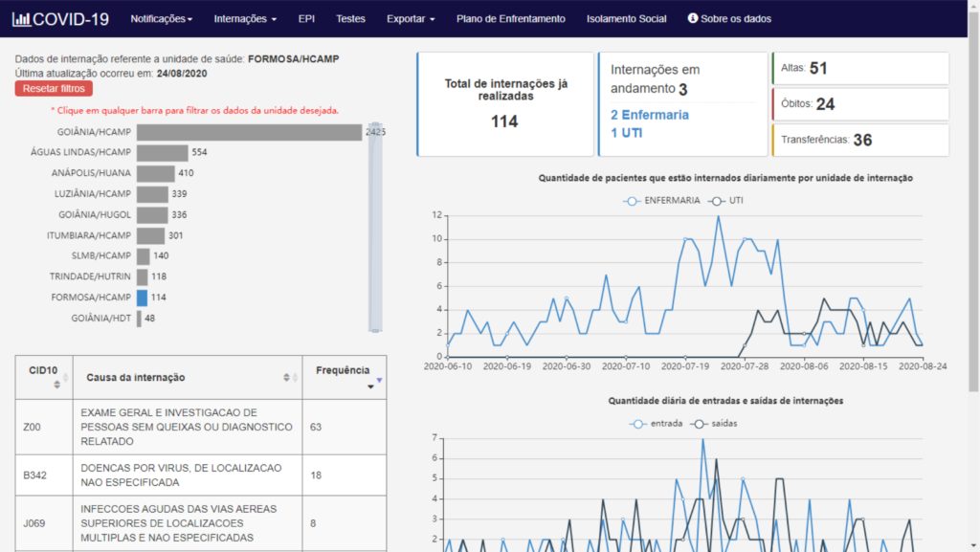Click frequency value 63 cell
The width and height of the screenshot is (980, 552).
point(345,427)
